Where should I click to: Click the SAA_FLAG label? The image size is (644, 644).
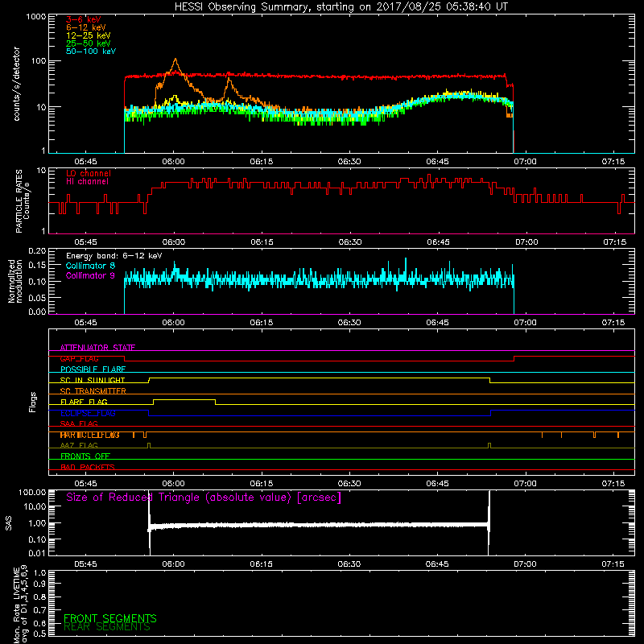(x=79, y=424)
